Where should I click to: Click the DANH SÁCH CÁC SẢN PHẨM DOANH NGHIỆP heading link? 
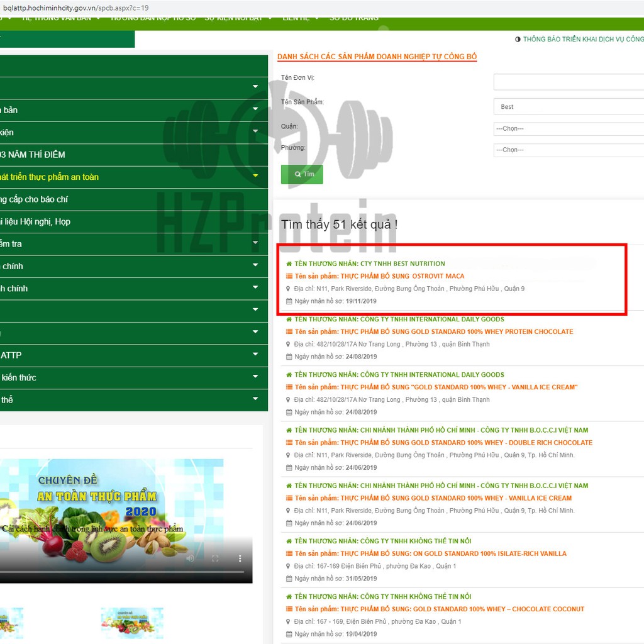point(377,57)
